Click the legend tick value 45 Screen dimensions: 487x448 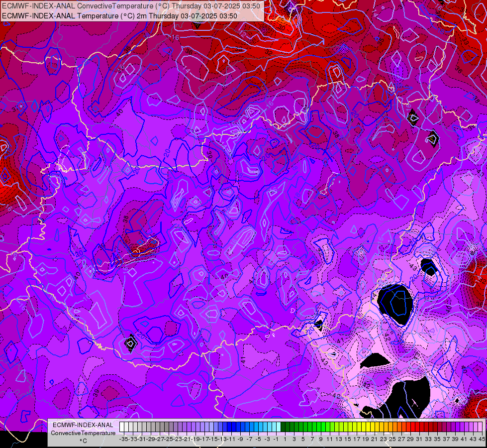pos(482,439)
